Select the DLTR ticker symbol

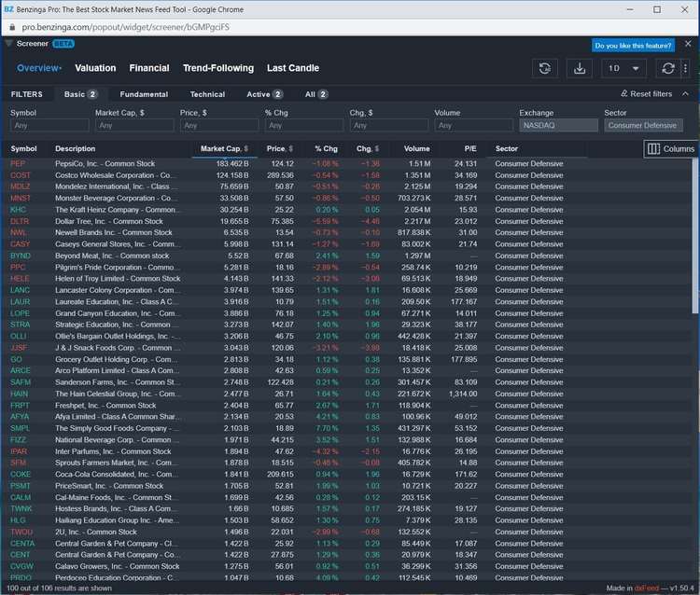click(20, 221)
